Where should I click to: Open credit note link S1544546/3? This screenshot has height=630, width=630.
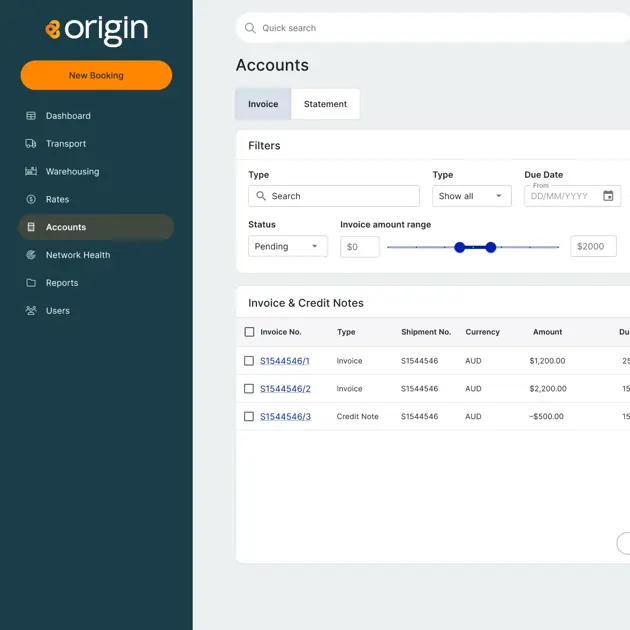click(x=286, y=416)
